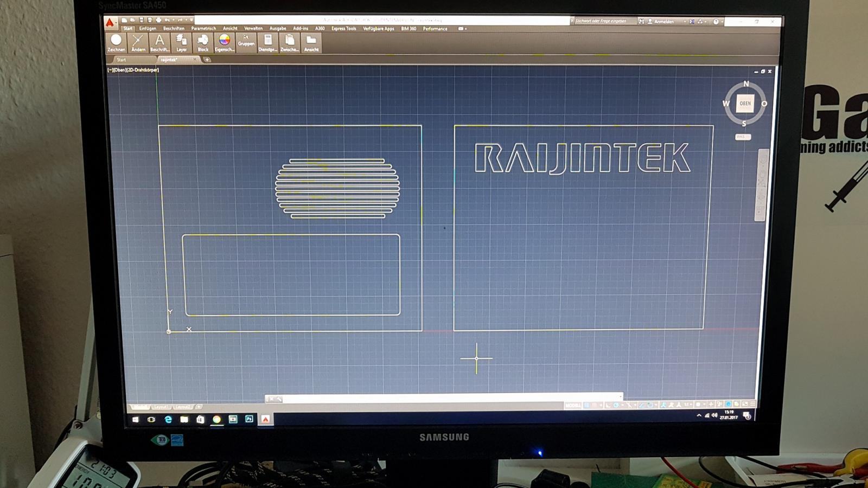Open Photoshop from the taskbar
868x488 pixels.
249,419
